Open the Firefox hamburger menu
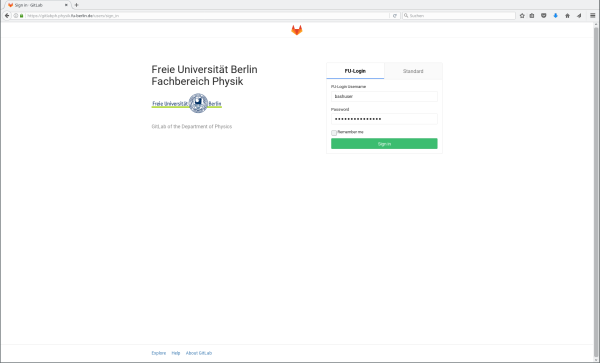Screen dimensions: 600x363 click(592, 16)
